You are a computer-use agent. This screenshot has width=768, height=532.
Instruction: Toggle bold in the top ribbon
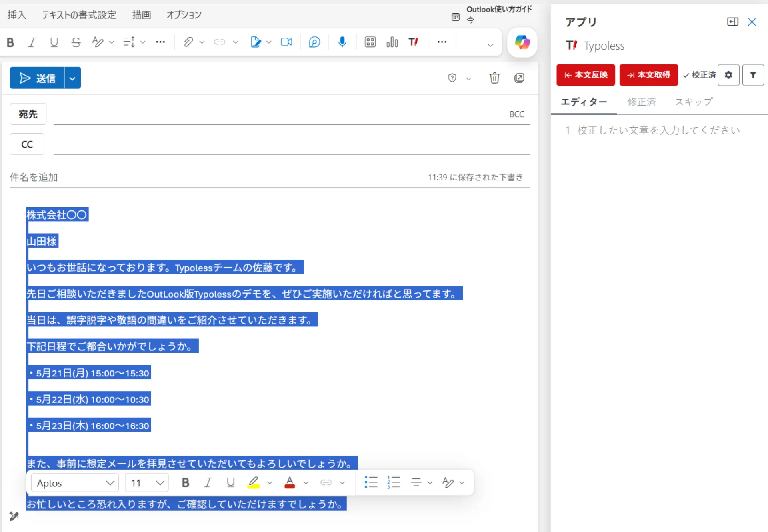coord(11,42)
